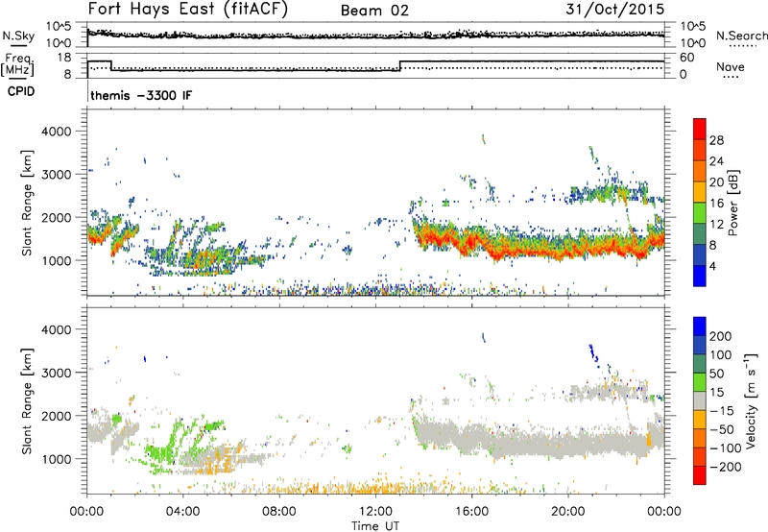Pick the gray -15 to 15 Velocity segment
This screenshot has height=532, width=768.
coord(700,400)
